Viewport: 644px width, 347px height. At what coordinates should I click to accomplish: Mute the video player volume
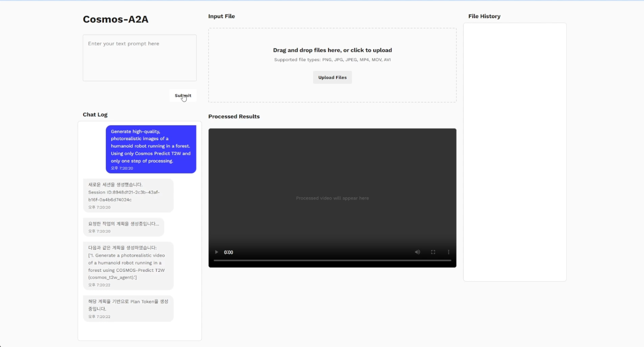[x=417, y=252]
